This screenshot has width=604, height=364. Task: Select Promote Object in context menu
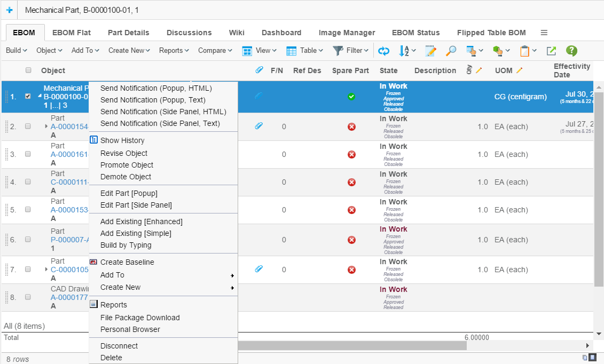[x=127, y=165]
